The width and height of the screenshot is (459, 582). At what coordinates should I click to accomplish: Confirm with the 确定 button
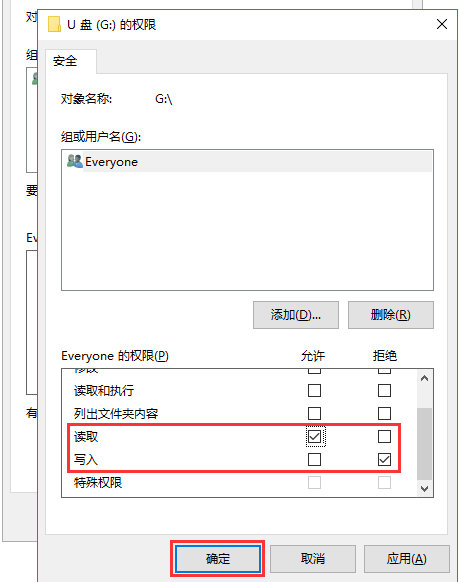coord(218,558)
